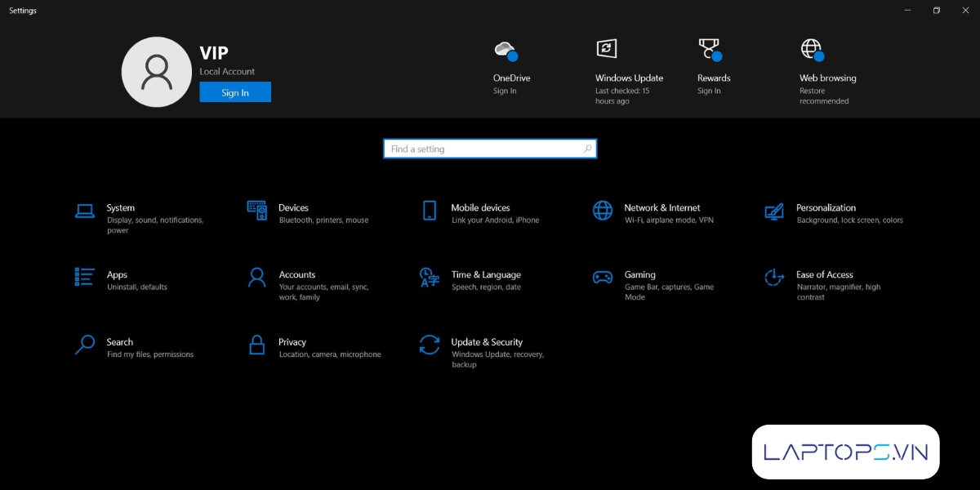
Task: Open Ease of Access icon
Action: click(774, 278)
